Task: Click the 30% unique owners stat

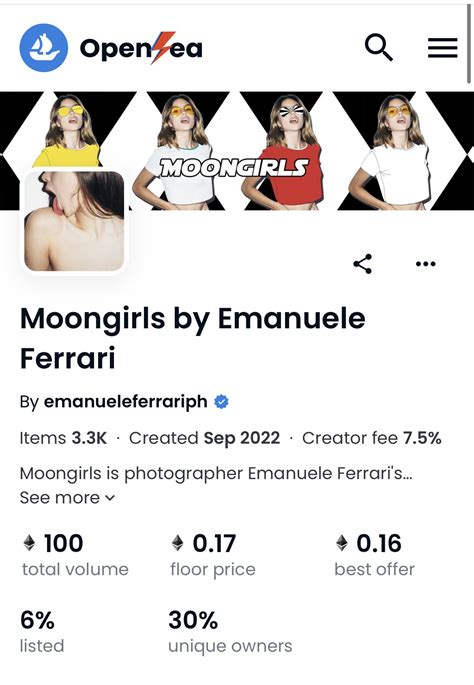Action: click(230, 632)
